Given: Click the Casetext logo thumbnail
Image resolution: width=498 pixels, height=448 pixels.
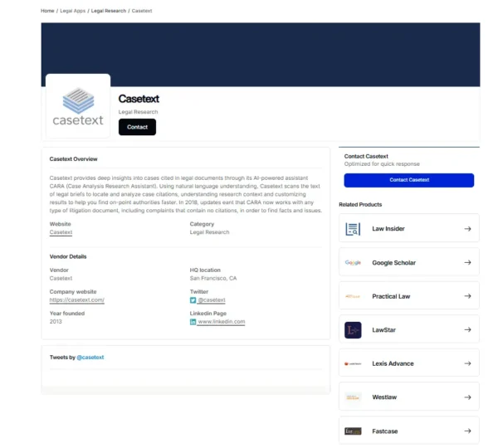Looking at the screenshot, I should [x=78, y=106].
